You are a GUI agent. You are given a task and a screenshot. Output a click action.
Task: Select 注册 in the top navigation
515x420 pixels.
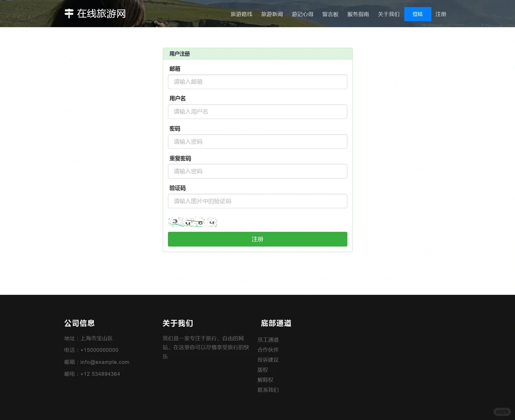[x=440, y=14]
